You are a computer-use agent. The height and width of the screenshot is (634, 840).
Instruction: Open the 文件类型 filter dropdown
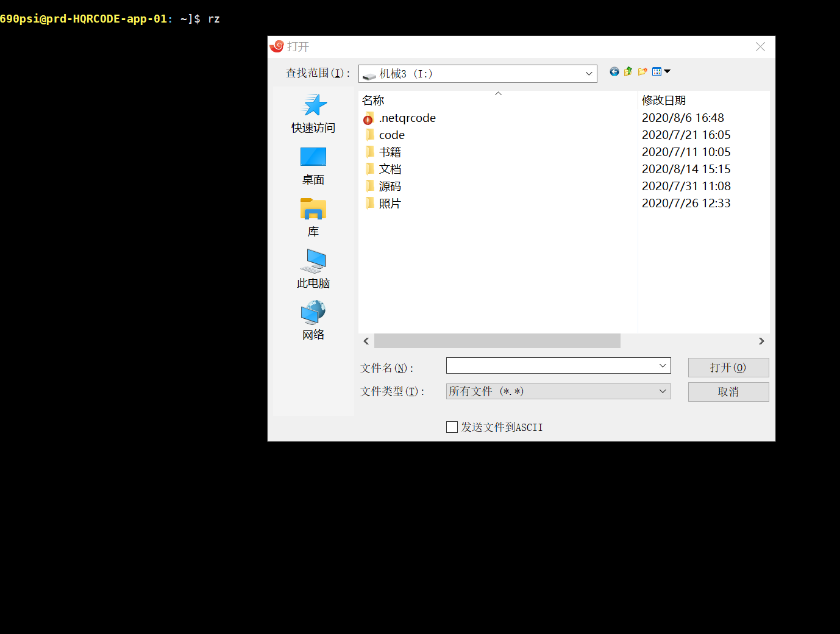point(663,391)
